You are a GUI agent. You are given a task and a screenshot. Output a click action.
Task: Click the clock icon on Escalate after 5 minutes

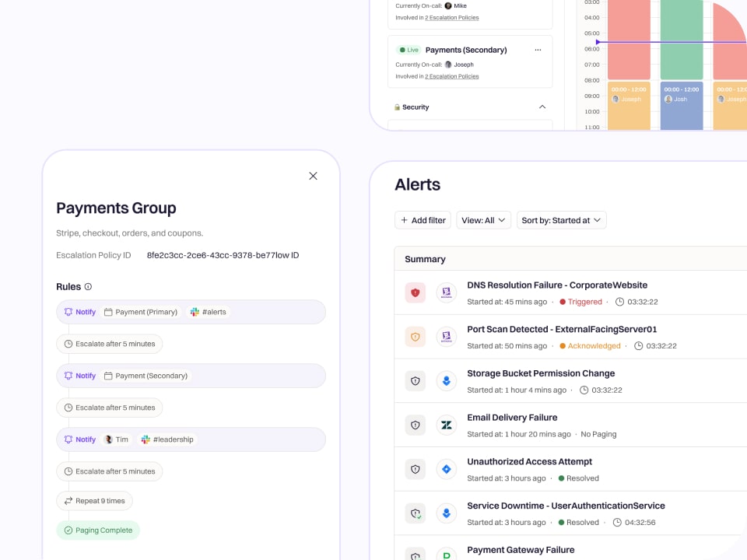(68, 344)
